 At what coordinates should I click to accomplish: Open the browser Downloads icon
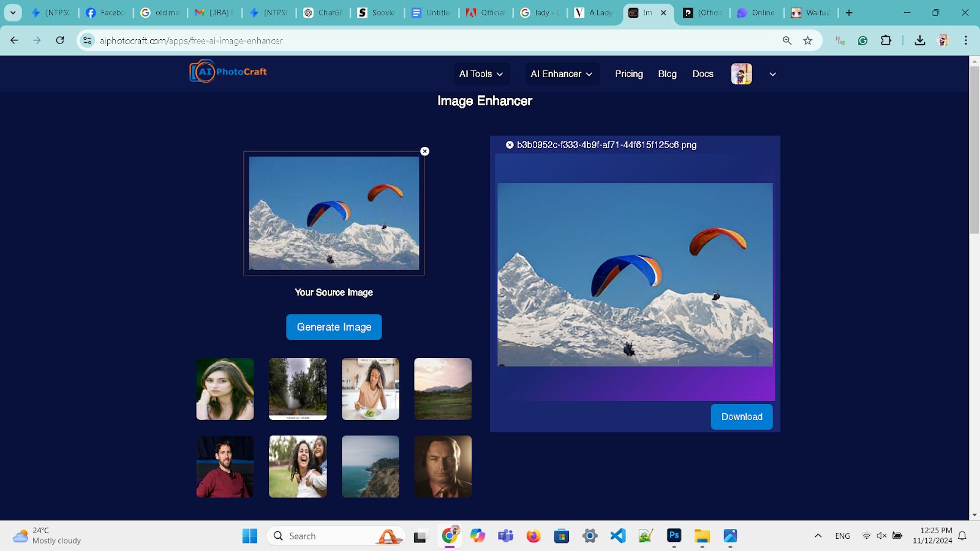(x=920, y=40)
